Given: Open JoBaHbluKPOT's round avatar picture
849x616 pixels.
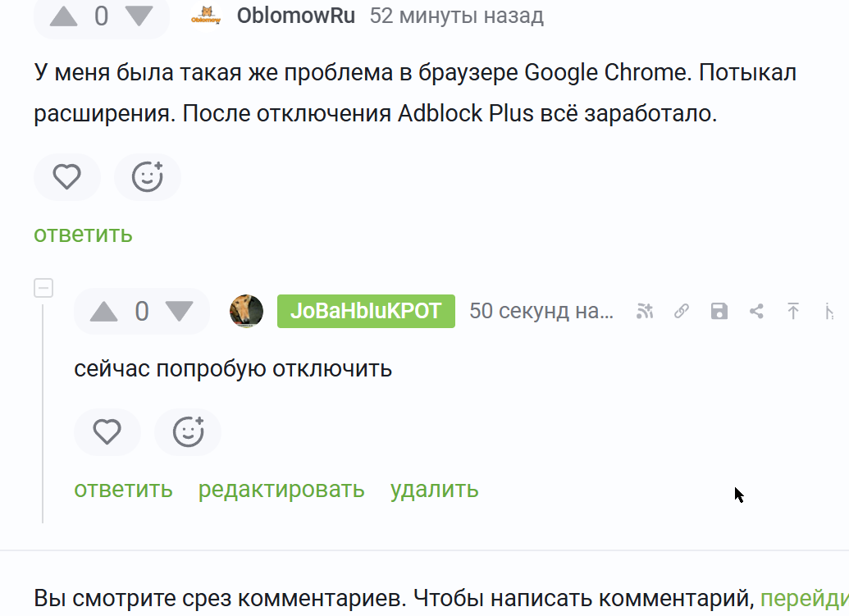Looking at the screenshot, I should tap(246, 312).
